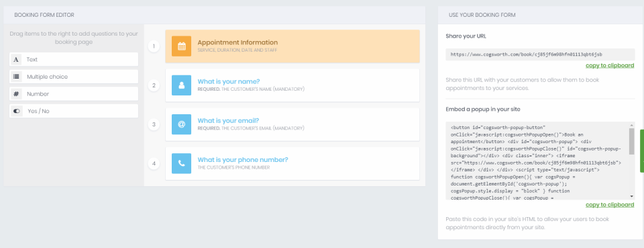Click the shared booking URL field

point(540,54)
